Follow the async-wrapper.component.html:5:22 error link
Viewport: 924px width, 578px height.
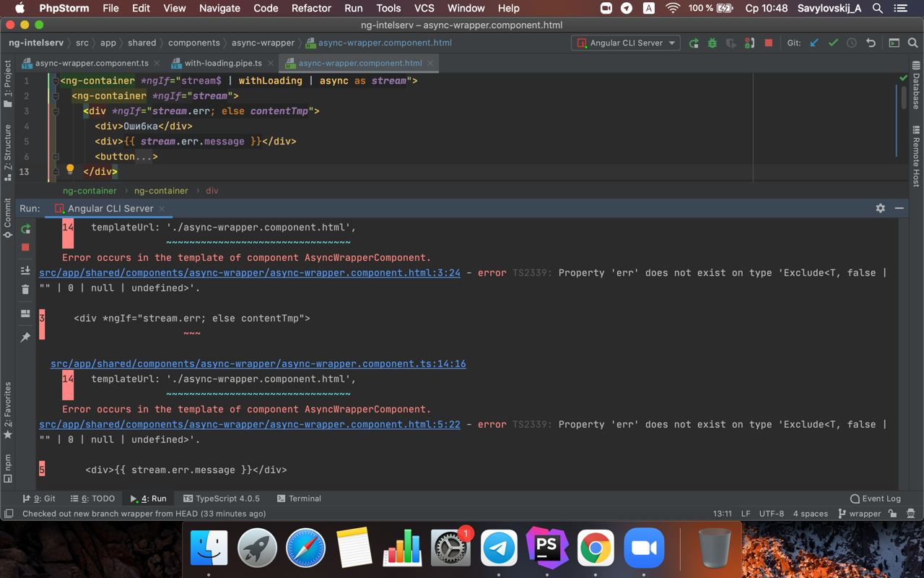[250, 424]
